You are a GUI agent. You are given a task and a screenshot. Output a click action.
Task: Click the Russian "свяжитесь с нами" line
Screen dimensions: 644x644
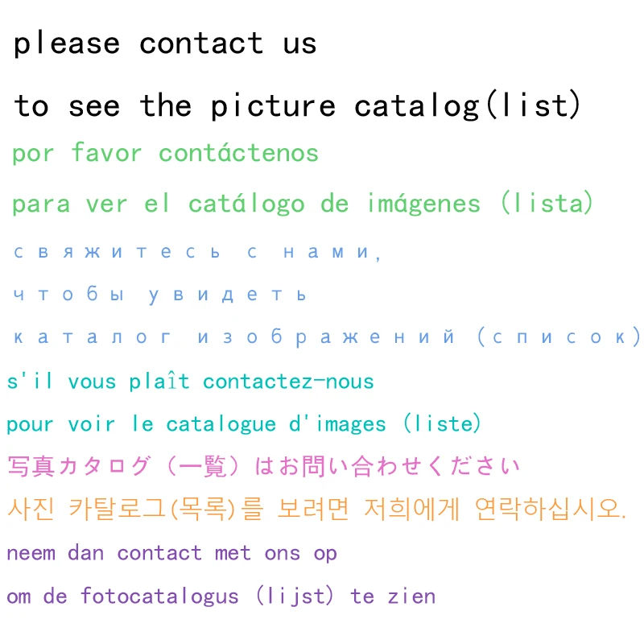[197, 252]
